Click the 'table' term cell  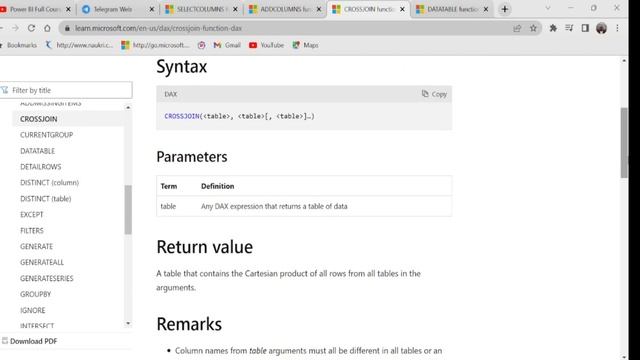pos(168,207)
